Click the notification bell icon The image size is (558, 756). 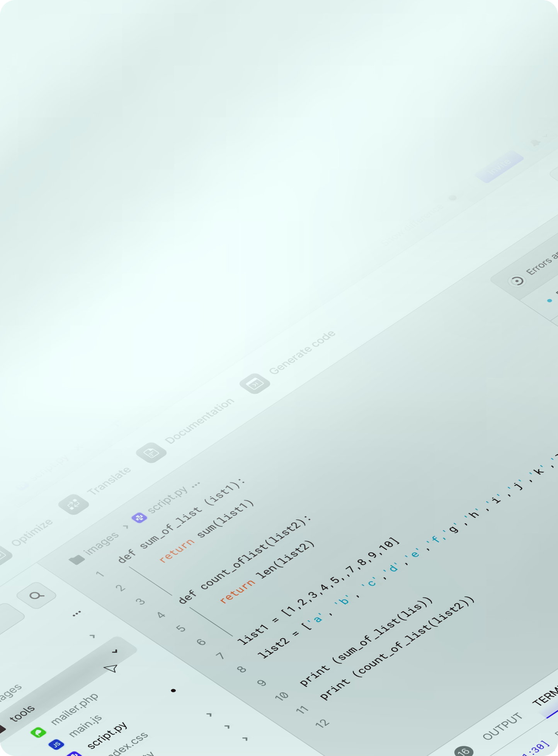coord(535,143)
